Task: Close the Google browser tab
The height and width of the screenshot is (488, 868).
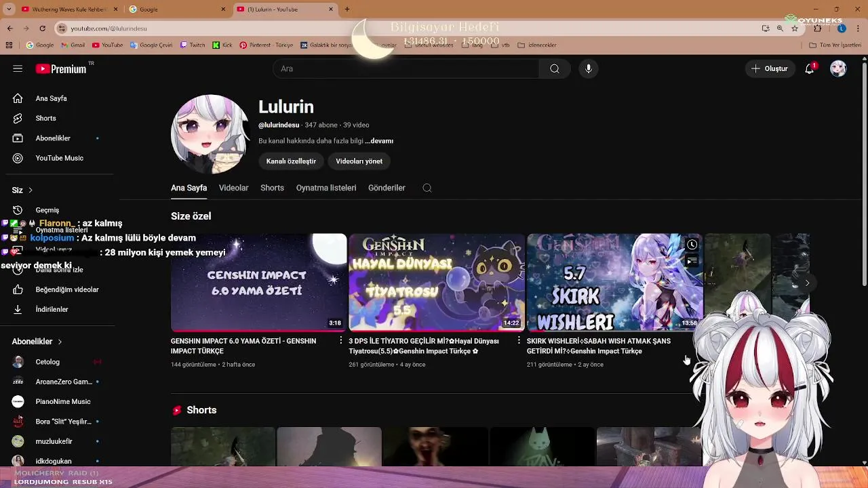Action: click(x=223, y=9)
